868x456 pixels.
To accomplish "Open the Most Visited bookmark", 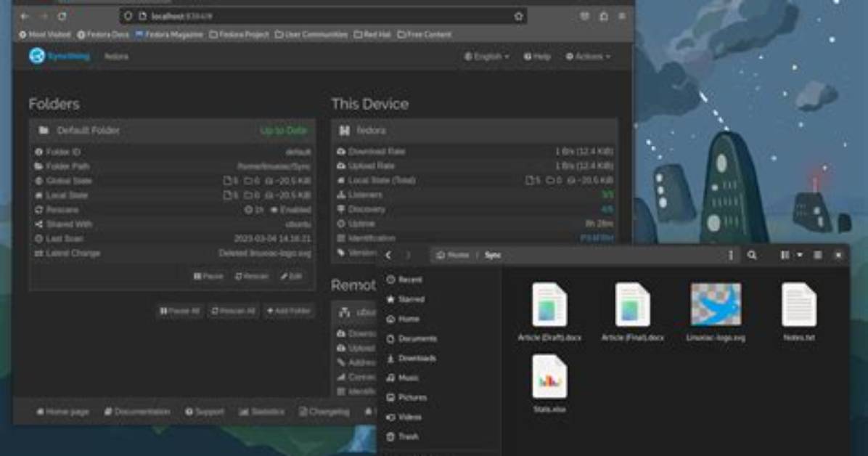I will pyautogui.click(x=45, y=34).
